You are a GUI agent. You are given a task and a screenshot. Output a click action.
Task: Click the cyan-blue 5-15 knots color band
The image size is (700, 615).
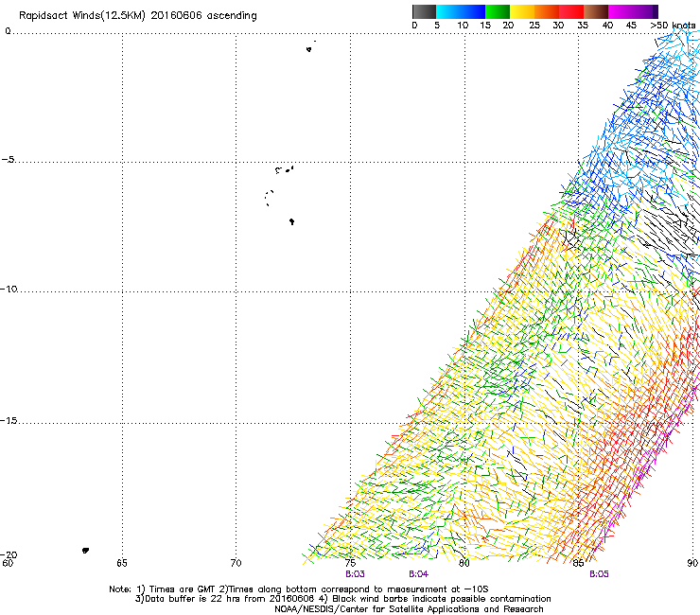pos(461,11)
